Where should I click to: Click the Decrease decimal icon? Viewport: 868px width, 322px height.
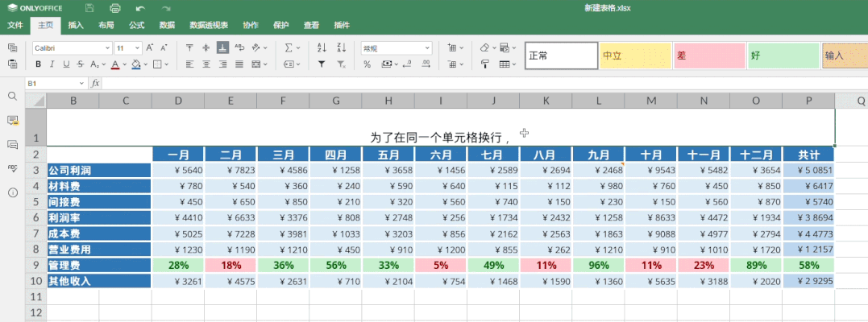tap(408, 64)
